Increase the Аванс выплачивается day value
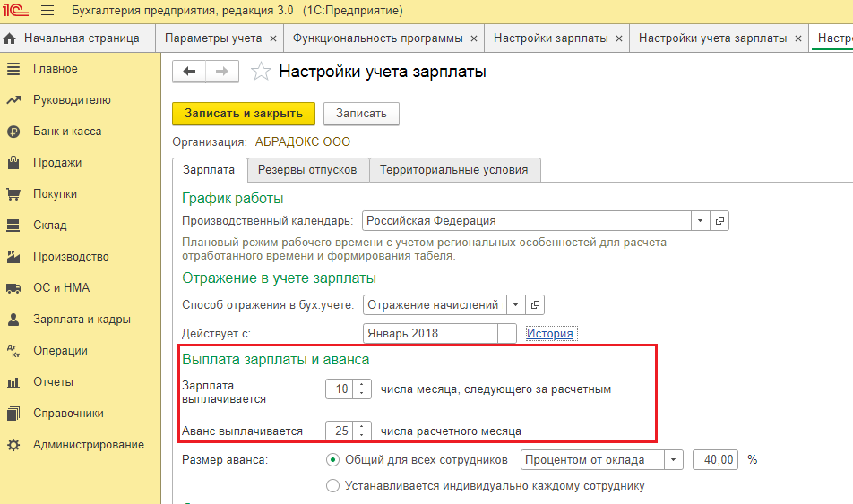 362,426
